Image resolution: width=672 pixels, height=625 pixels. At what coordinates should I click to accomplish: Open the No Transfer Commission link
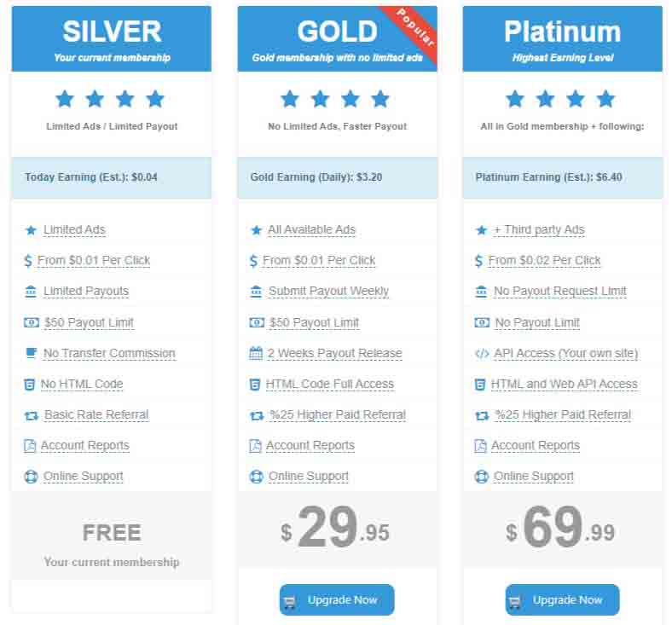[x=109, y=353]
